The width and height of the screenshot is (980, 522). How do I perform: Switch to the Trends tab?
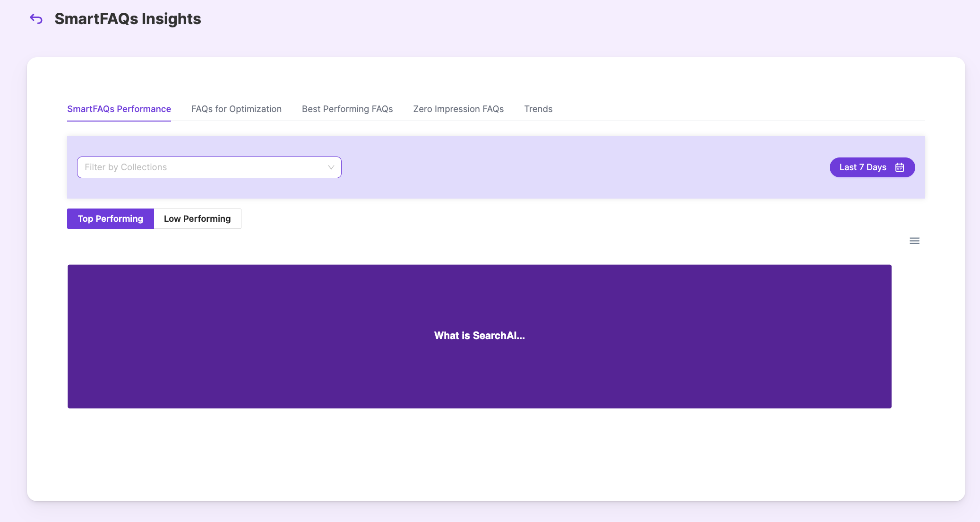pos(538,109)
